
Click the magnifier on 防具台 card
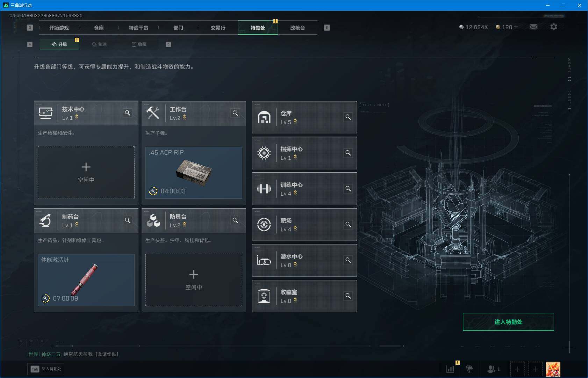235,220
